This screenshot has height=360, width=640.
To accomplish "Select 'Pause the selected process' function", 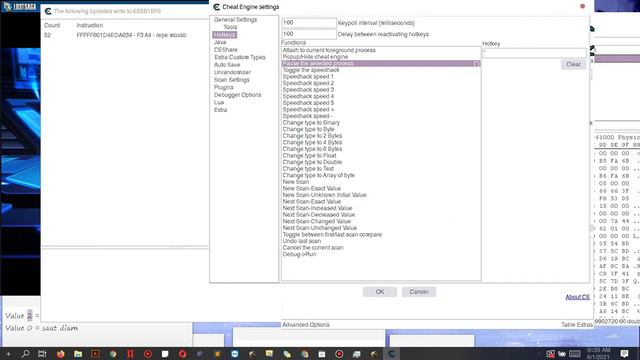I will pyautogui.click(x=381, y=63).
